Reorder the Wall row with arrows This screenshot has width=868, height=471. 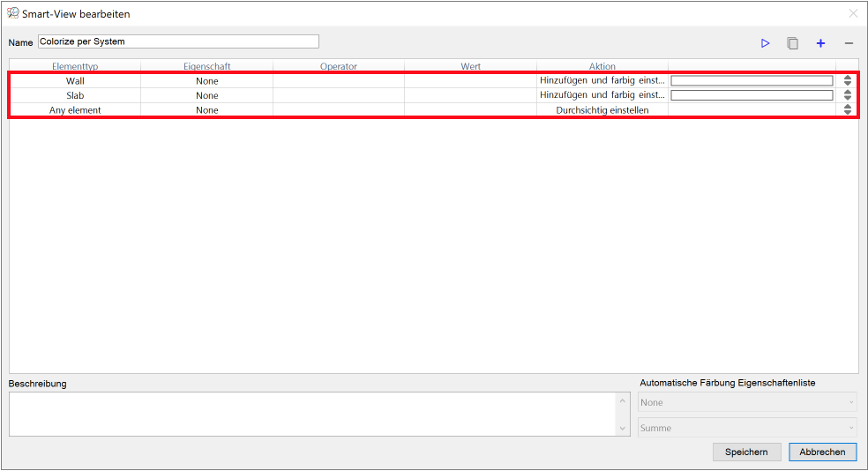pos(848,80)
